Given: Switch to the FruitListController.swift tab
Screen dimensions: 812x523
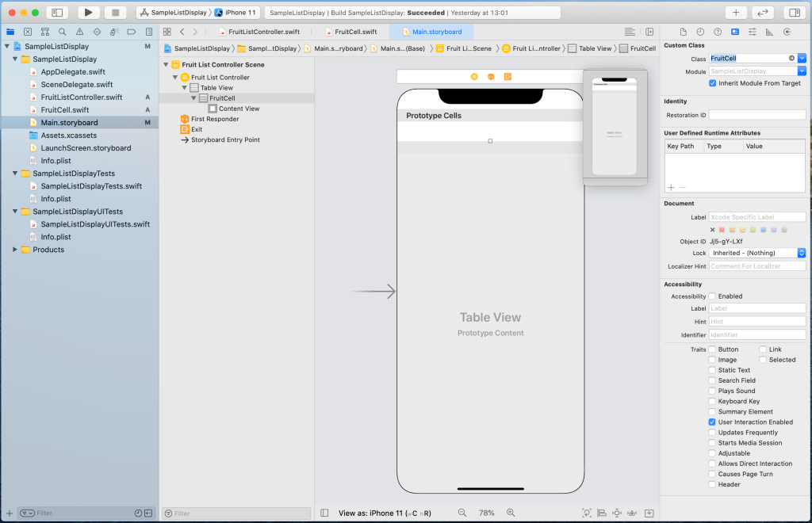Looking at the screenshot, I should pos(260,32).
